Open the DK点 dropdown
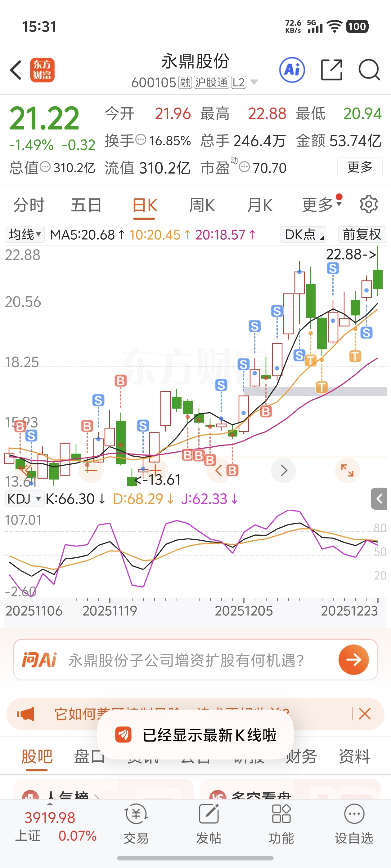Viewport: 391px width, 868px height. coord(303,234)
